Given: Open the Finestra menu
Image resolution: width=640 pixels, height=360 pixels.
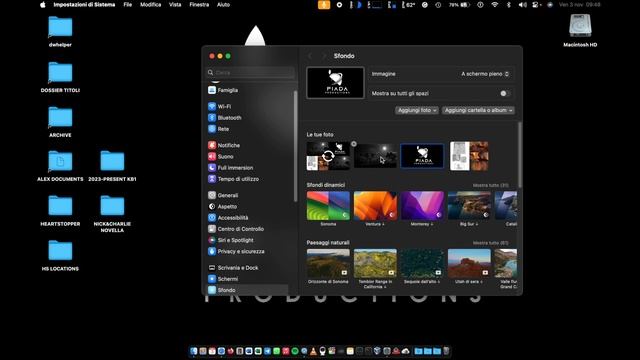Looking at the screenshot, I should click(199, 5).
